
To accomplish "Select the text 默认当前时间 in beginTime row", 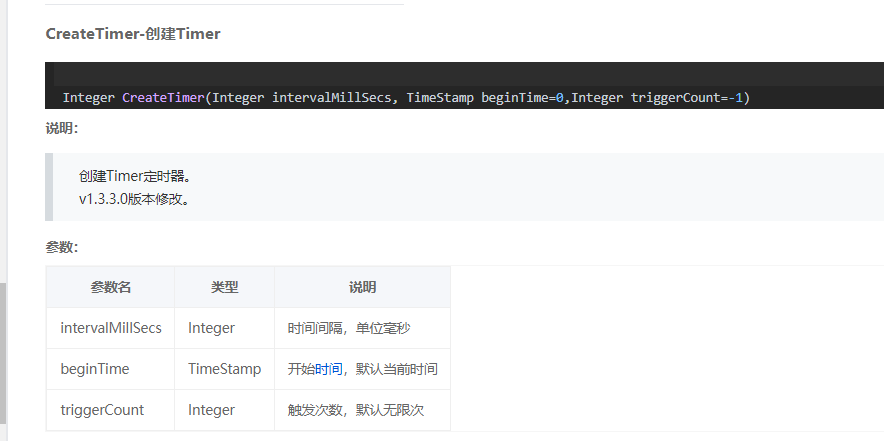I will click(x=397, y=369).
